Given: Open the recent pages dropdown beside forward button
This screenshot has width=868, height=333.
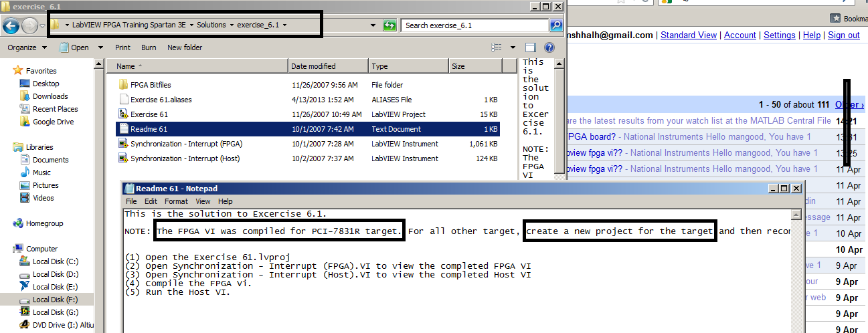Looking at the screenshot, I should [x=42, y=26].
